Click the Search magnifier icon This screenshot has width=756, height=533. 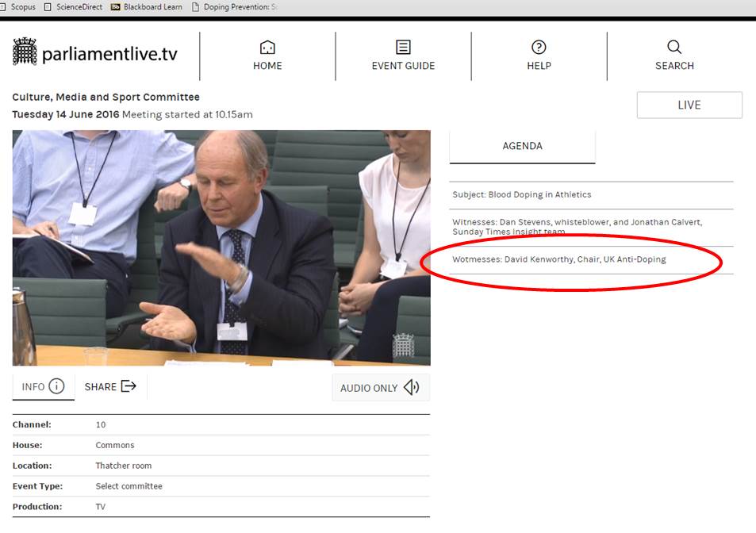pos(674,47)
